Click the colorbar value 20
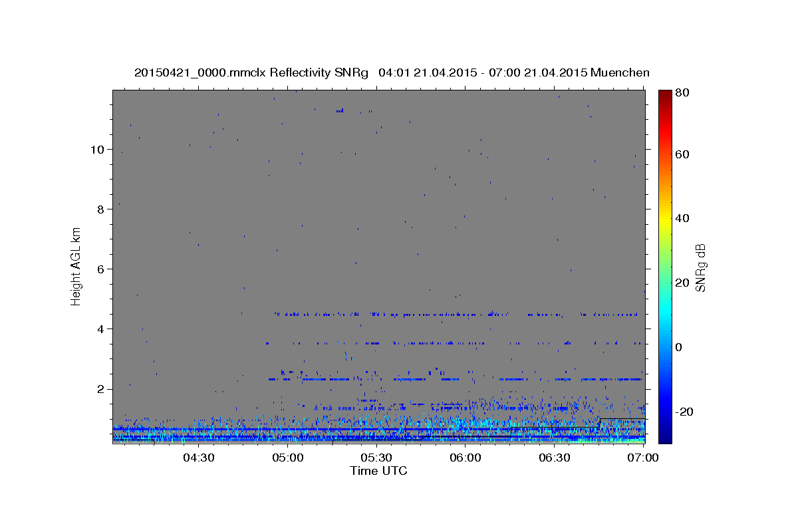Viewport: 798px width, 532px height. [x=683, y=283]
